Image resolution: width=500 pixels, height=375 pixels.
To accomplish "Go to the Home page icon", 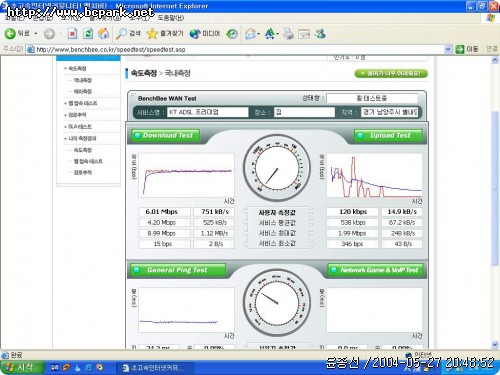I will pyautogui.click(x=104, y=33).
